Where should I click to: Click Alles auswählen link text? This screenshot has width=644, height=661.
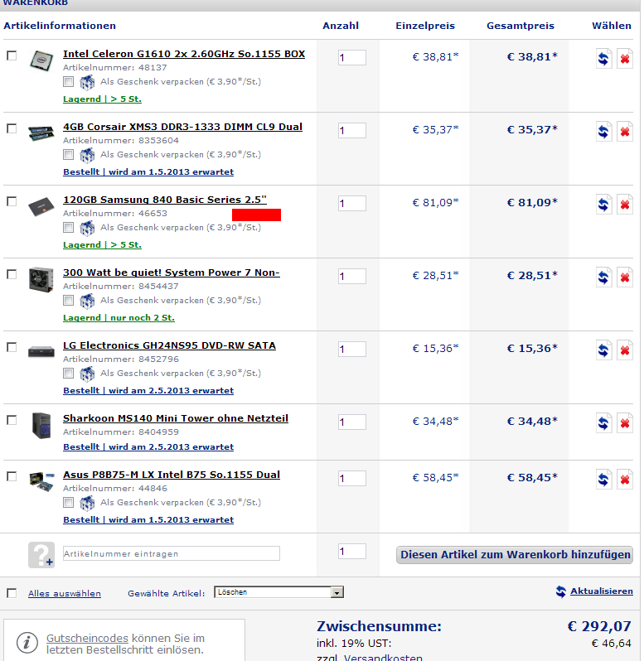click(x=65, y=594)
